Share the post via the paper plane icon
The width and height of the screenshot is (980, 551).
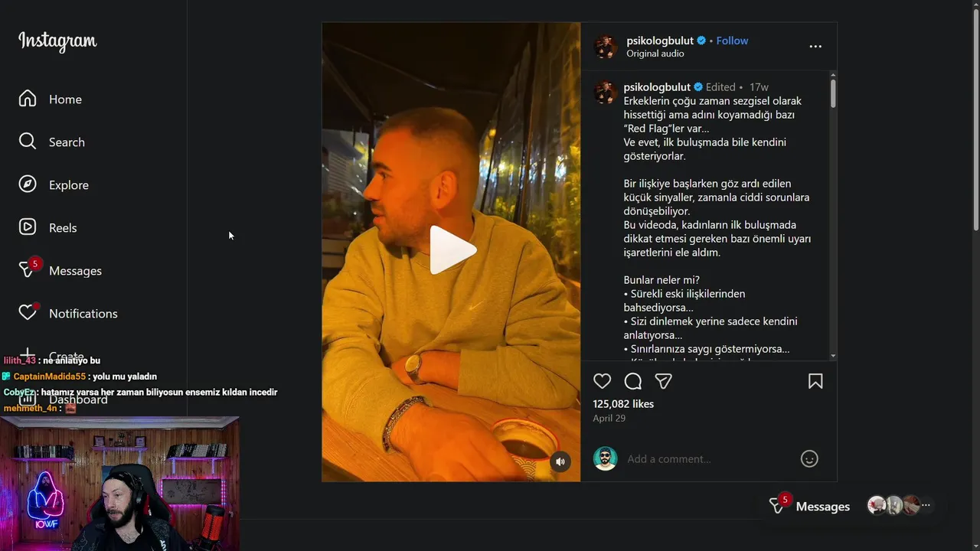click(663, 381)
